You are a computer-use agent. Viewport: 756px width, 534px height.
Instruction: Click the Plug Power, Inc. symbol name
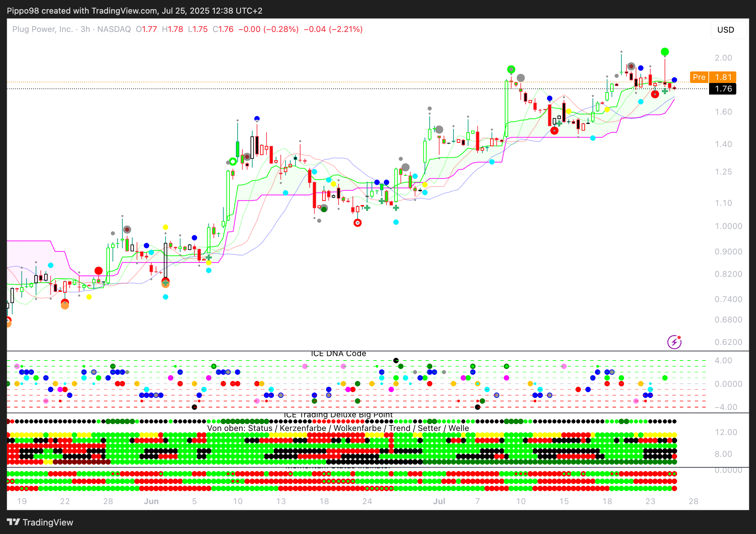pos(42,29)
